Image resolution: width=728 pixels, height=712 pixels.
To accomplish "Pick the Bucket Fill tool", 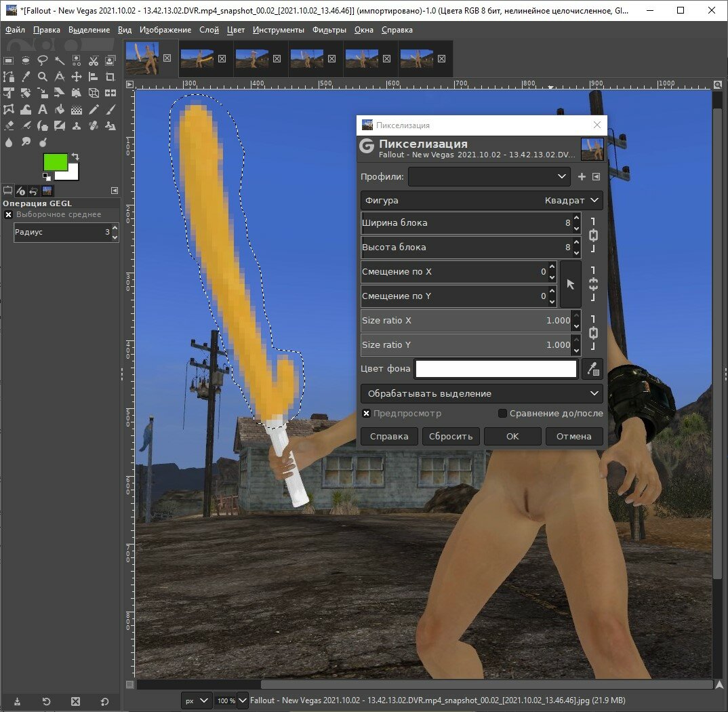I will point(60,110).
